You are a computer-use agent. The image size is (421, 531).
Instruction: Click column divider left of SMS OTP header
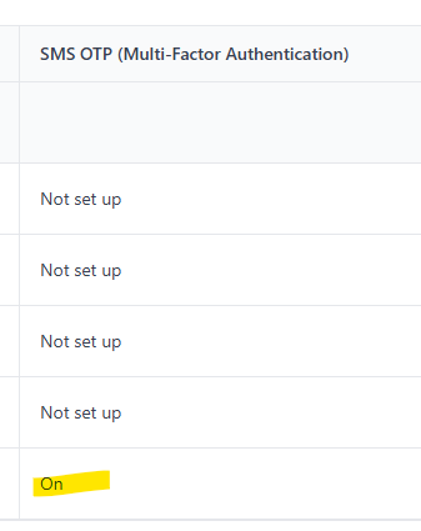tap(19, 54)
